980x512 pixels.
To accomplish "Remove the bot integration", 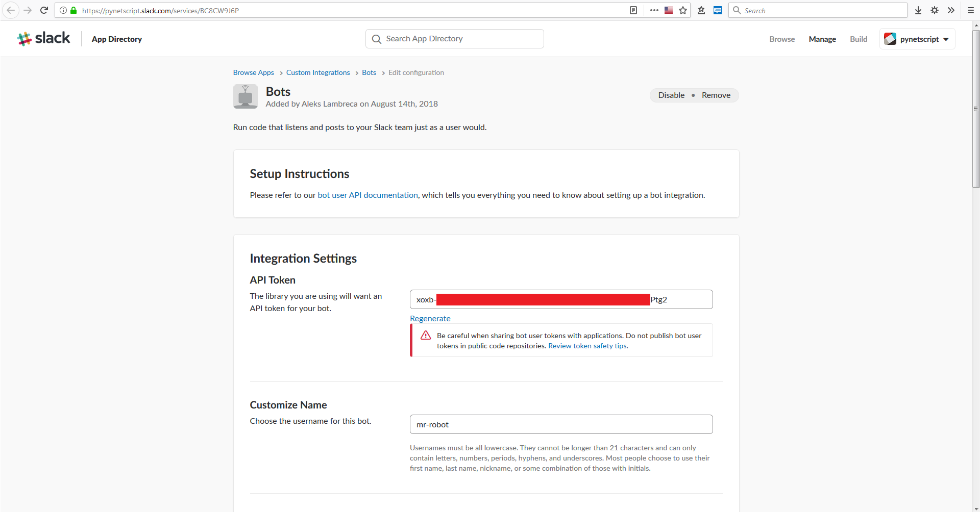I will [716, 95].
